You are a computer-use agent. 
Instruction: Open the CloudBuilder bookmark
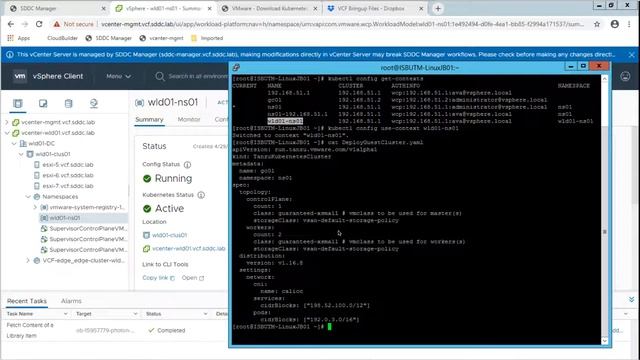pyautogui.click(x=62, y=38)
